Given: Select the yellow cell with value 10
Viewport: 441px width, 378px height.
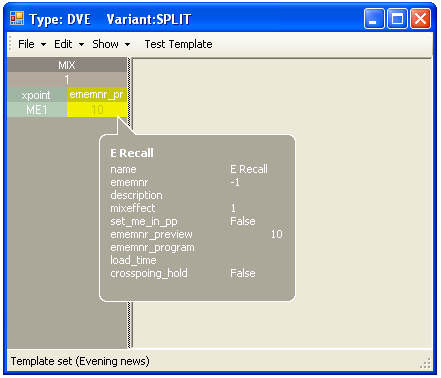Looking at the screenshot, I should point(97,110).
